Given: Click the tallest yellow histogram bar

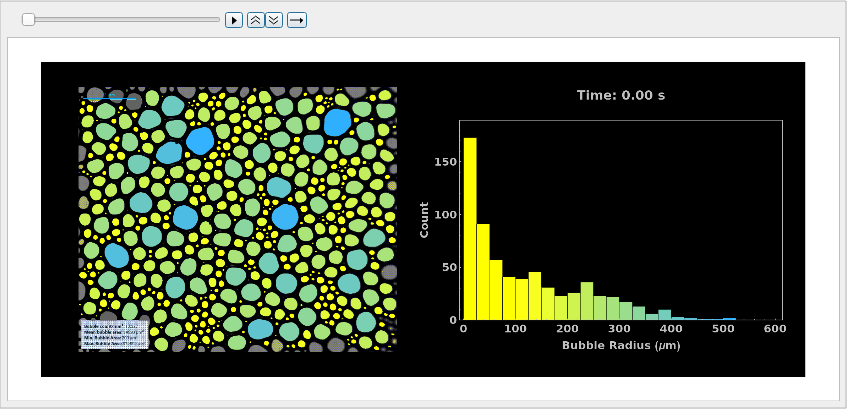Looking at the screenshot, I should point(470,229).
